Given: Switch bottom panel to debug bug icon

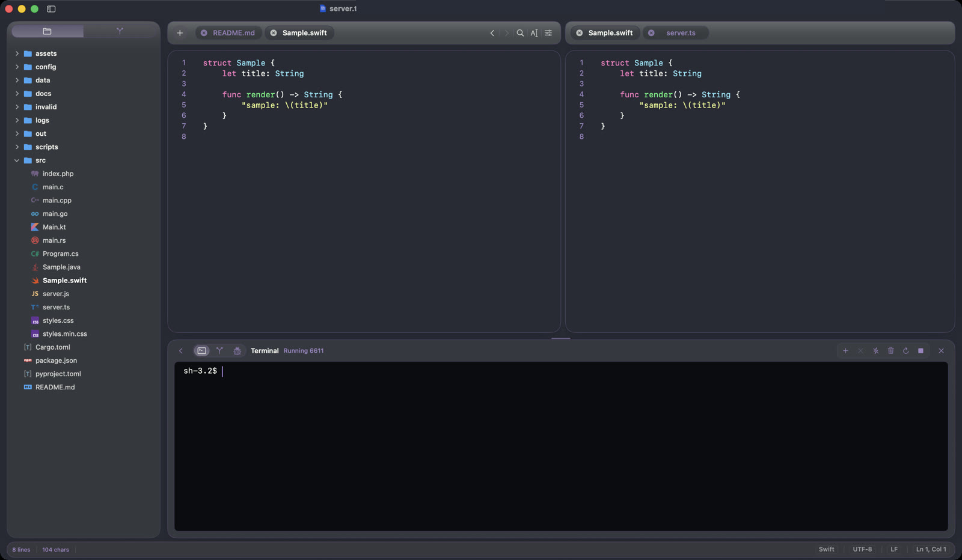Looking at the screenshot, I should click(x=237, y=351).
